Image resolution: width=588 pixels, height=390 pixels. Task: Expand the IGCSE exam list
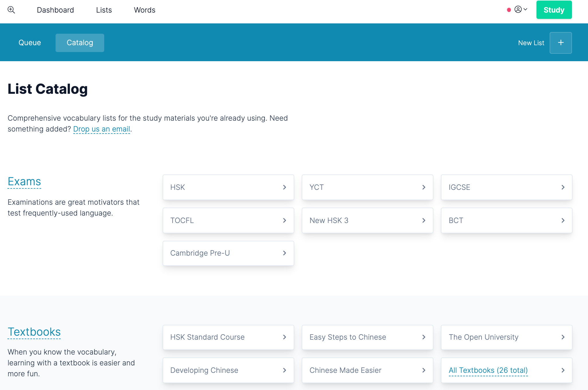coord(507,188)
